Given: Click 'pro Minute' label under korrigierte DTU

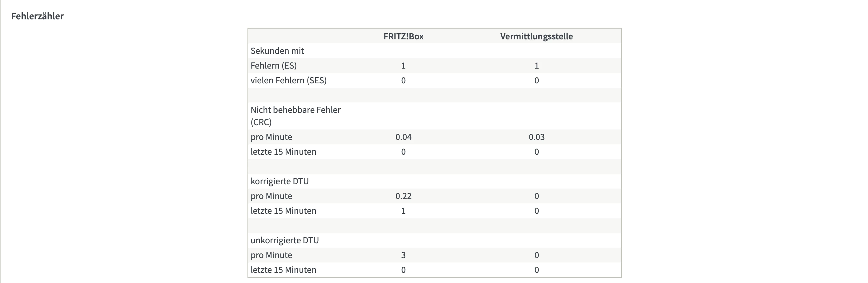Looking at the screenshot, I should pos(271,196).
